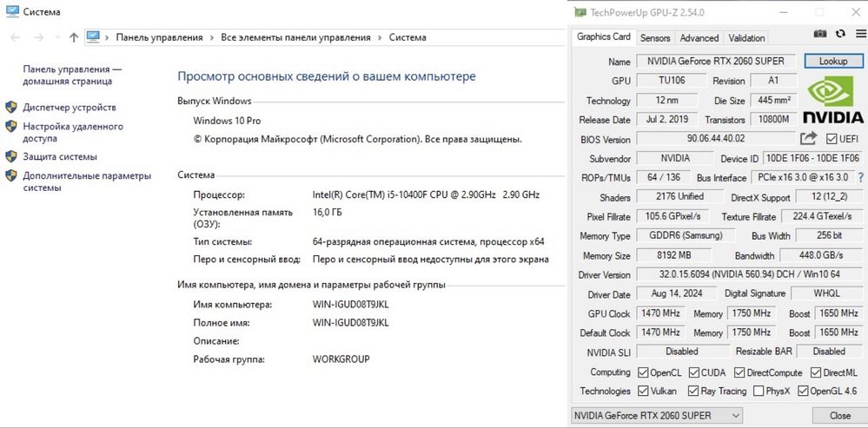Image resolution: width=868 pixels, height=428 pixels.
Task: Click the WORKGROUP value text
Action: (341, 359)
